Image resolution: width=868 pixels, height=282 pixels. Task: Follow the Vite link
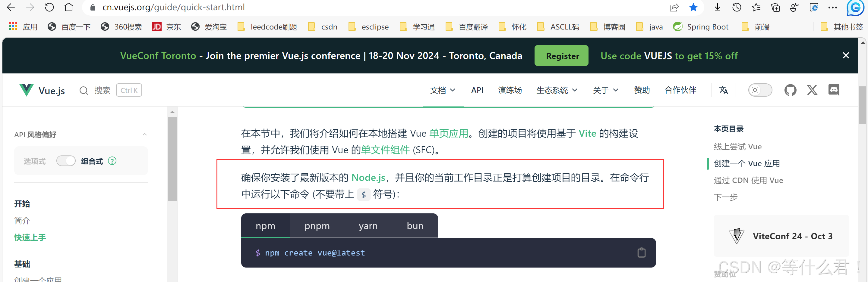coord(587,134)
